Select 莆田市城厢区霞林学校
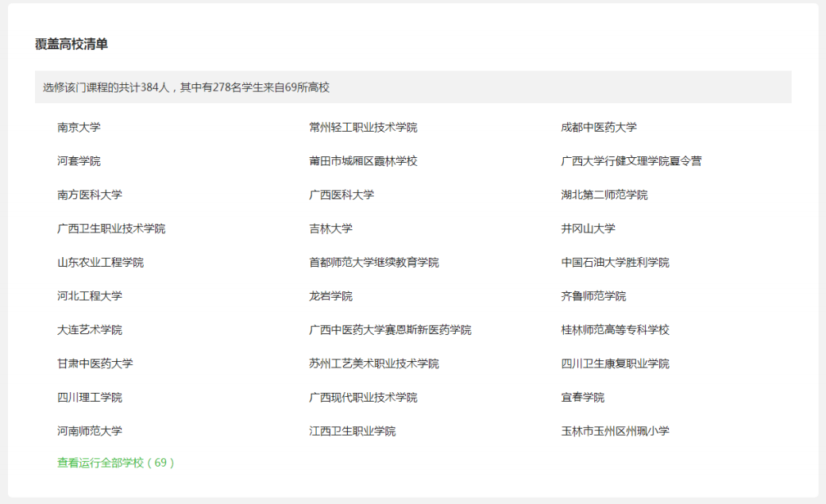 363,161
